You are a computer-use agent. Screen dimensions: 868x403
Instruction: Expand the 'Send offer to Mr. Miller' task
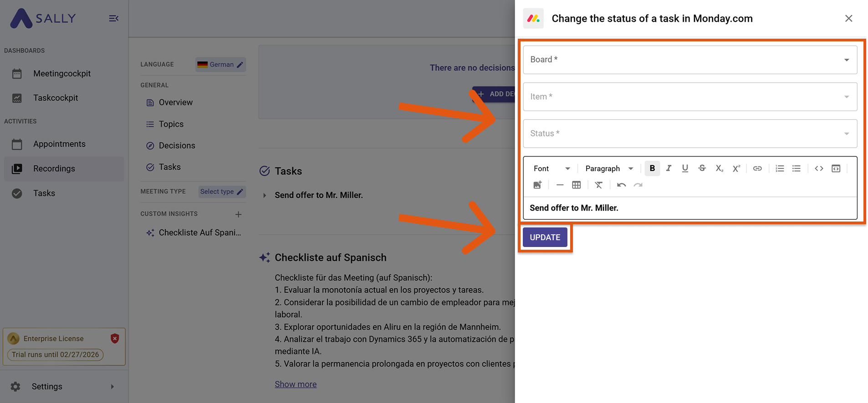click(x=265, y=195)
